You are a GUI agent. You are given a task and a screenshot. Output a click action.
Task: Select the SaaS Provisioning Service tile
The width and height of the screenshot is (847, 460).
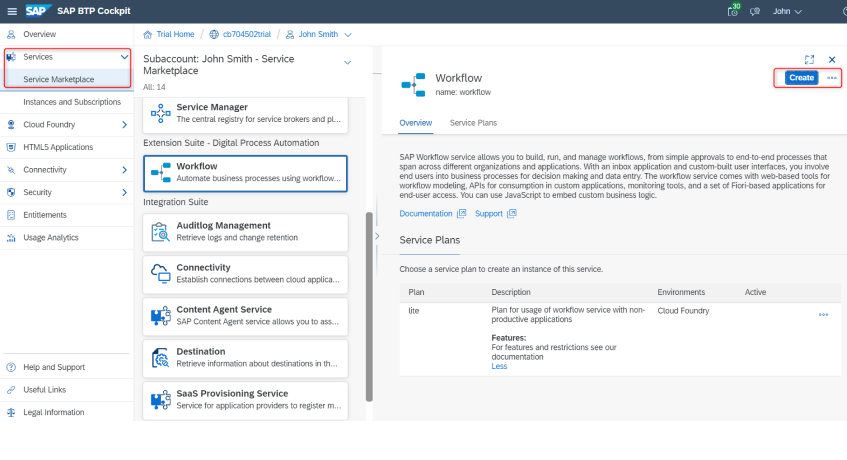pyautogui.click(x=246, y=400)
